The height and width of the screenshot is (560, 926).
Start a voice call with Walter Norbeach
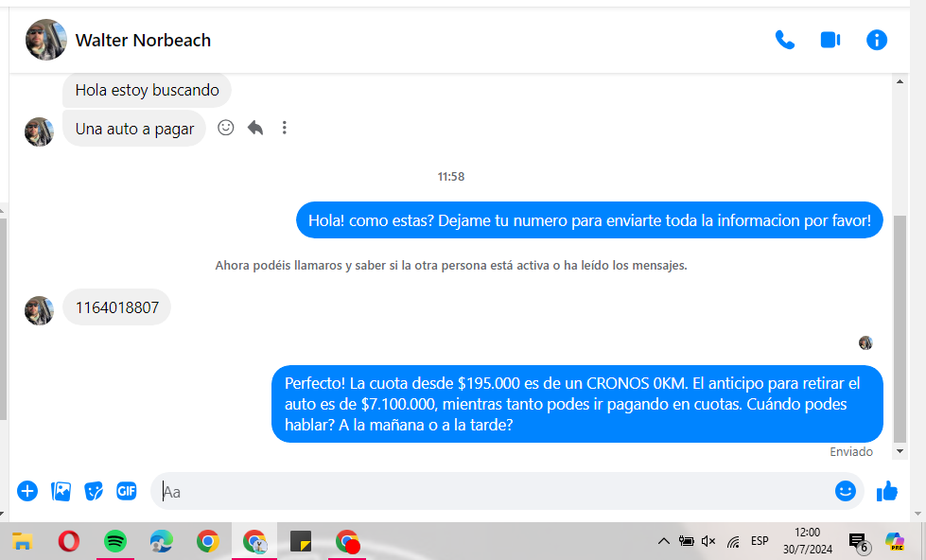click(x=784, y=40)
